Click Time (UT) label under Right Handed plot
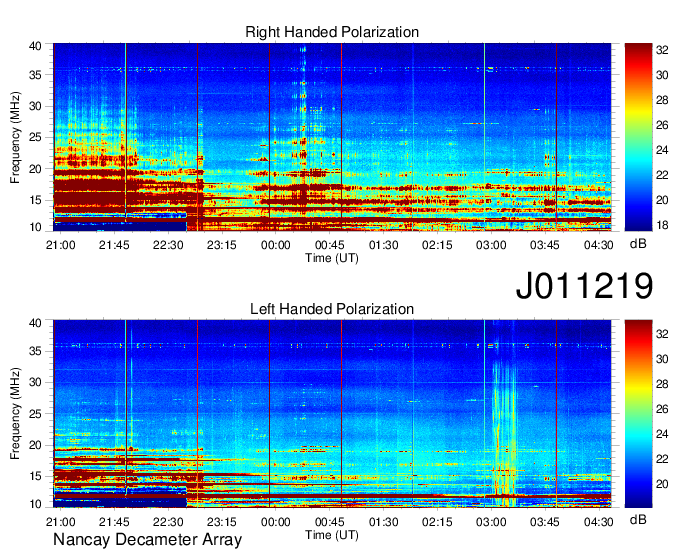This screenshot has height=552, width=680. [x=332, y=258]
